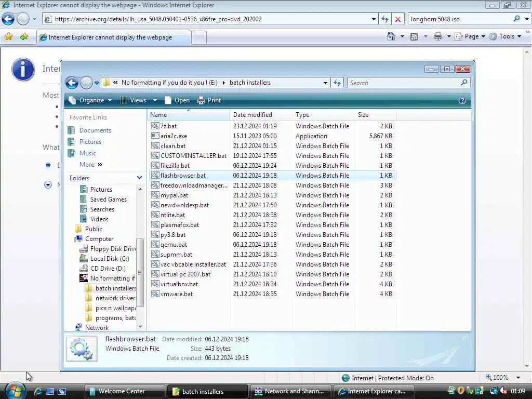Switch to batch installers taskbar button
This screenshot has width=532, height=399.
208,392
